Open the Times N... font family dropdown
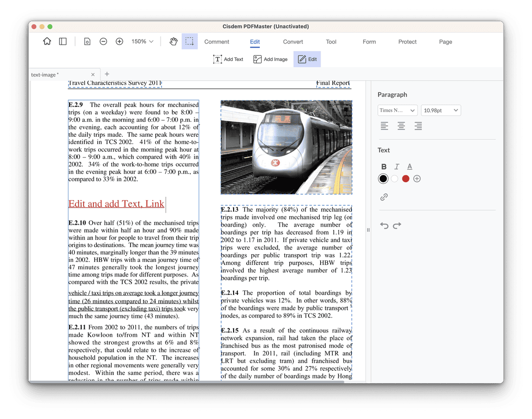 click(x=397, y=110)
